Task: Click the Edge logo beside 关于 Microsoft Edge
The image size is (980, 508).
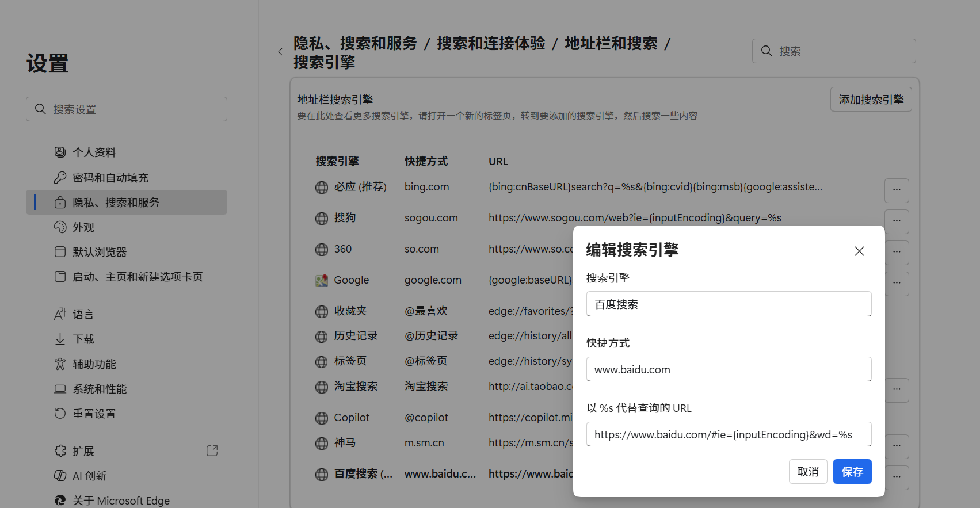Action: point(60,500)
